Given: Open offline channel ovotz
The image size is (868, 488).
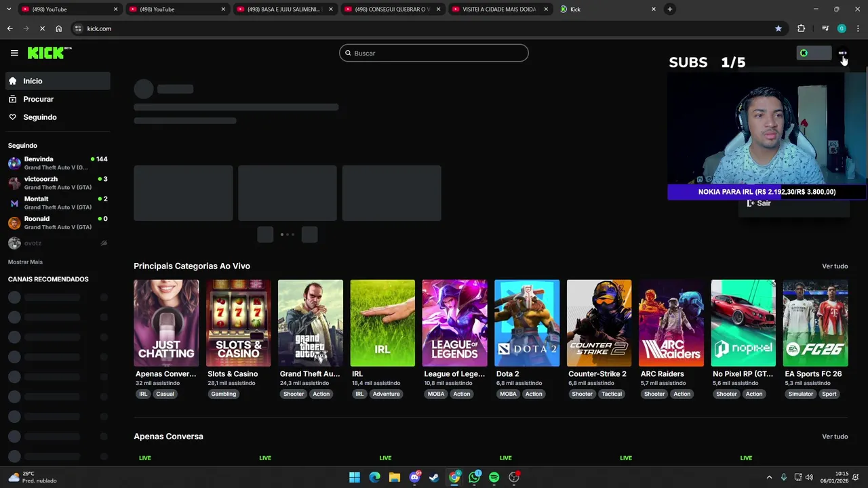Looking at the screenshot, I should pos(58,243).
